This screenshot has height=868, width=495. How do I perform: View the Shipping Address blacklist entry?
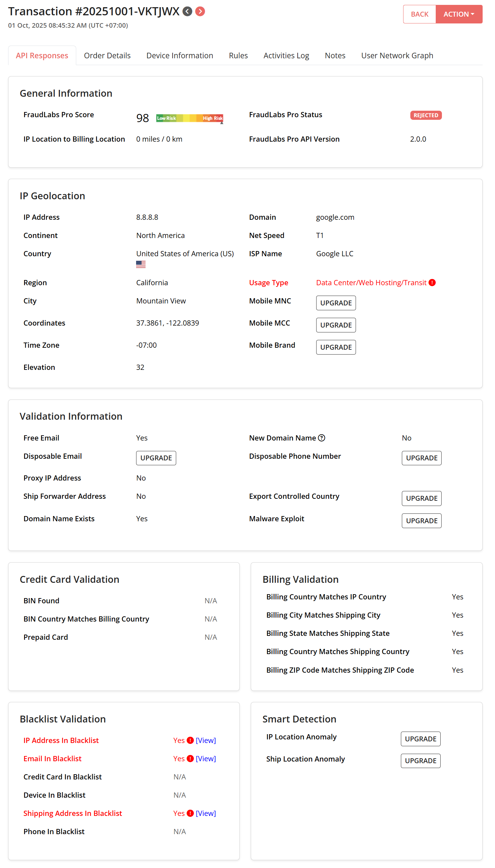206,813
